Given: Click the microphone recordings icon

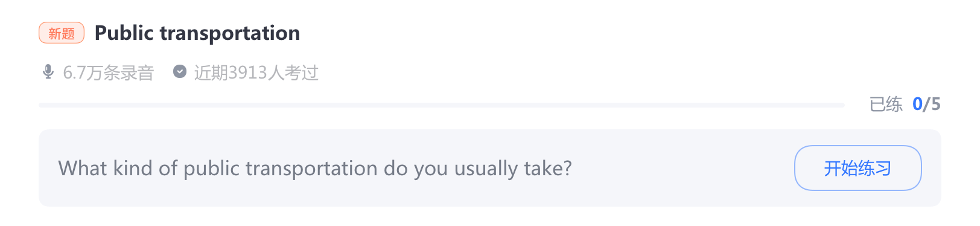Looking at the screenshot, I should click(48, 72).
